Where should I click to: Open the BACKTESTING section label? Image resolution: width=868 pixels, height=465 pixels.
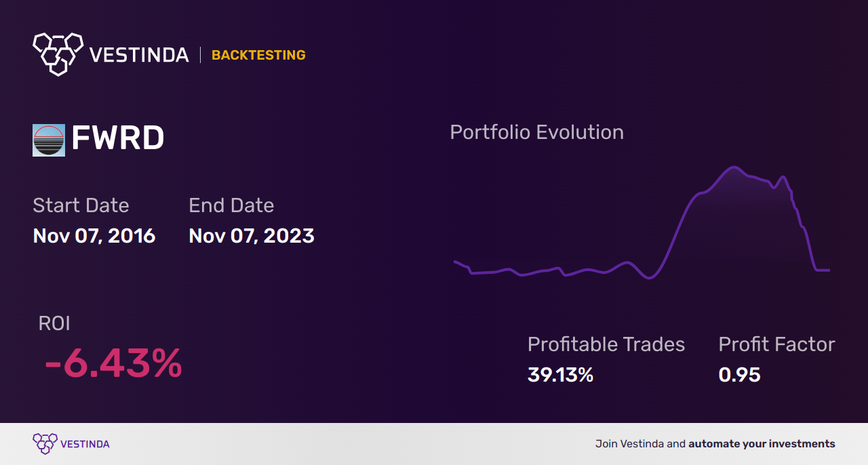point(258,55)
